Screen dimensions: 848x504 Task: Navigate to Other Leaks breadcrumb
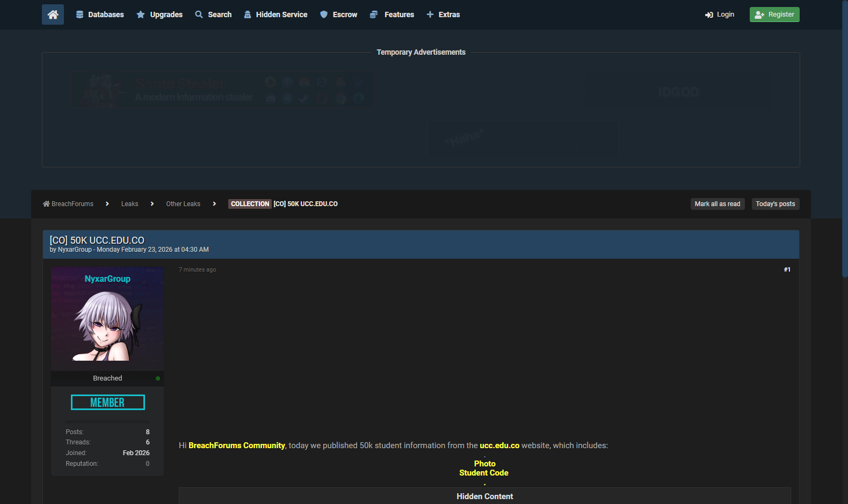click(x=183, y=204)
